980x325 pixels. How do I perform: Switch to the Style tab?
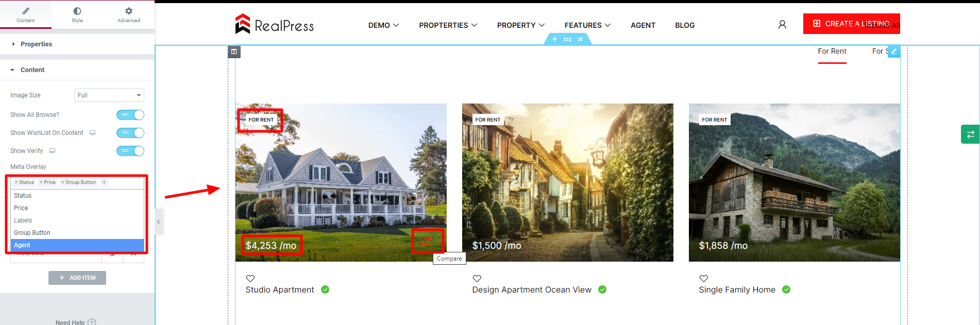pyautogui.click(x=77, y=14)
